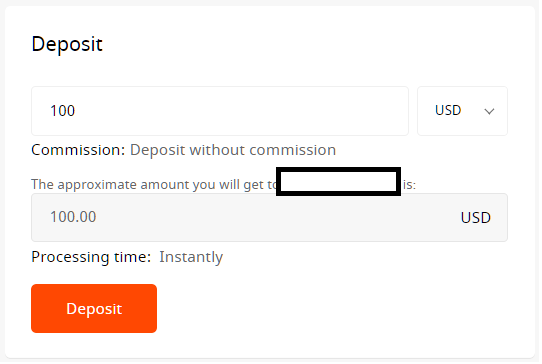Click the Commission label

point(78,151)
